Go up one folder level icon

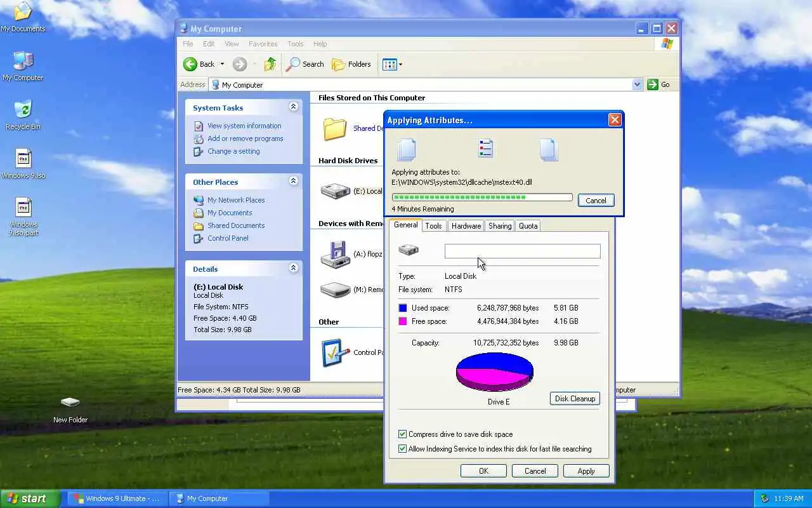click(x=270, y=64)
